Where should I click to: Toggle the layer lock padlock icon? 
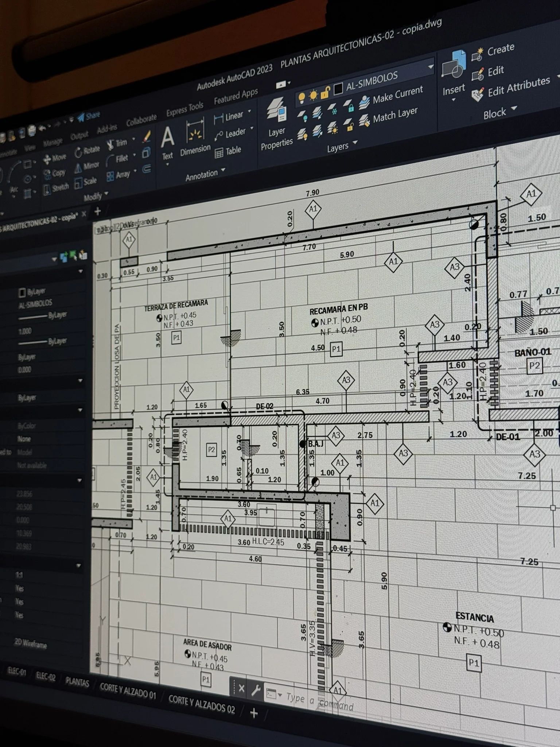325,93
